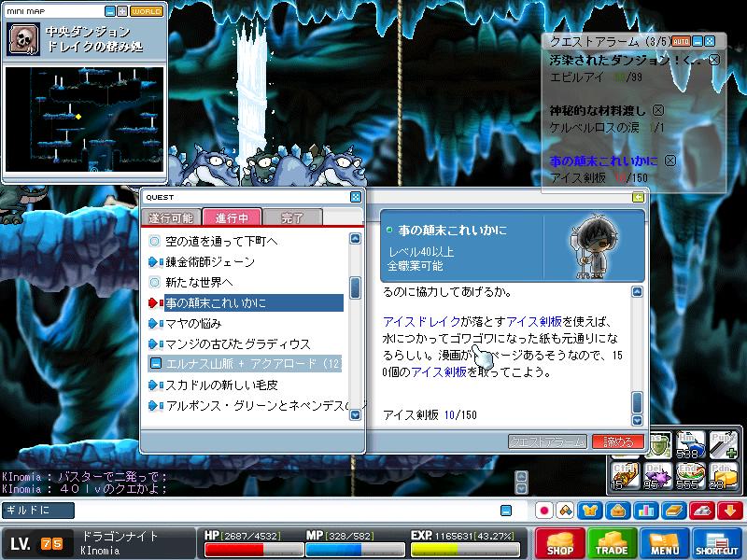Click the quest list scrollbar thumb
This screenshot has width=747, height=560.
tap(355, 288)
